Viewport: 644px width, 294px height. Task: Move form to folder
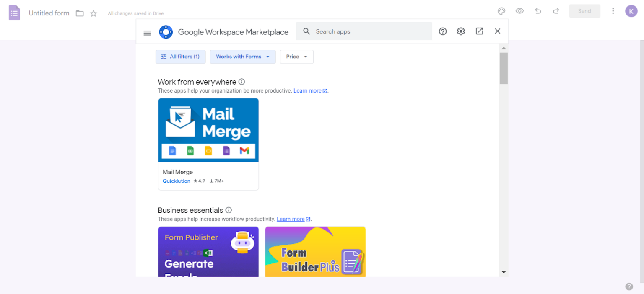point(80,13)
